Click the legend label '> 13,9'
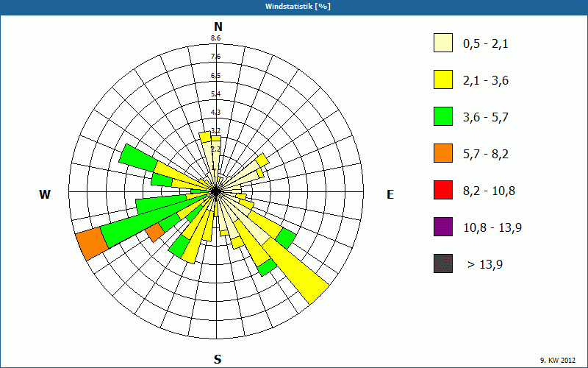Viewport: 588px width, 368px height. coord(484,265)
